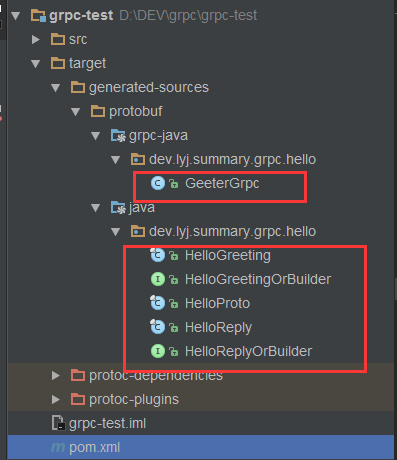Screen dimensions: 397x460
Task: Click the HelloProto class icon
Action: click(x=158, y=303)
